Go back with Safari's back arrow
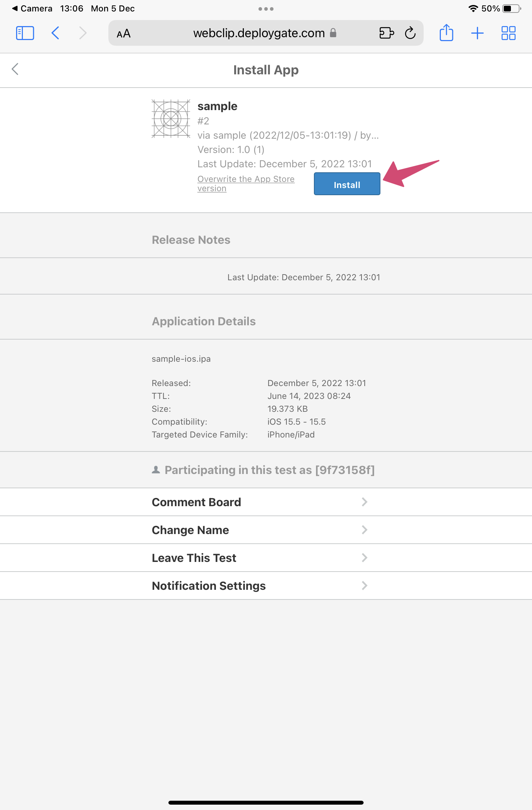The image size is (532, 810). 55,33
